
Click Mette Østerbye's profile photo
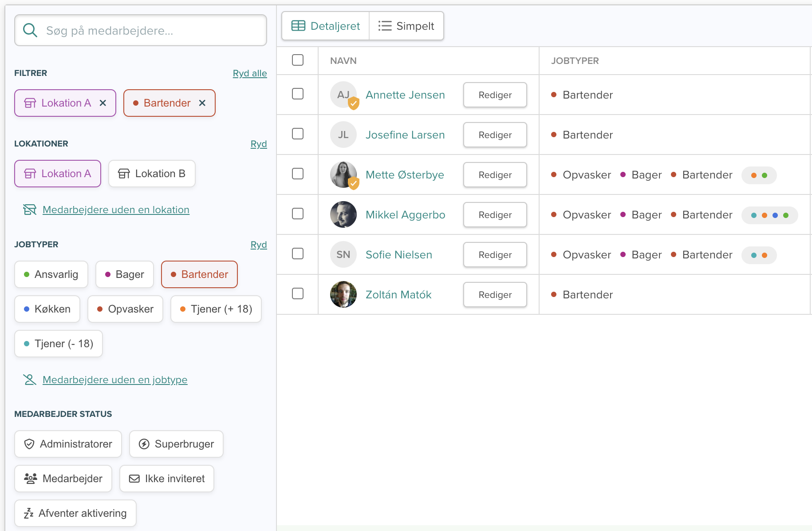point(343,174)
